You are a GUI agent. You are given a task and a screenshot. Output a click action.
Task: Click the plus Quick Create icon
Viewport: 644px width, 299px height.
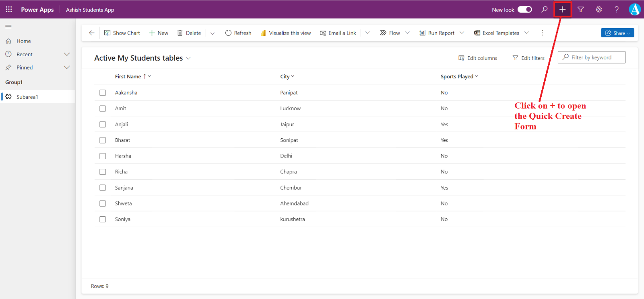point(562,9)
